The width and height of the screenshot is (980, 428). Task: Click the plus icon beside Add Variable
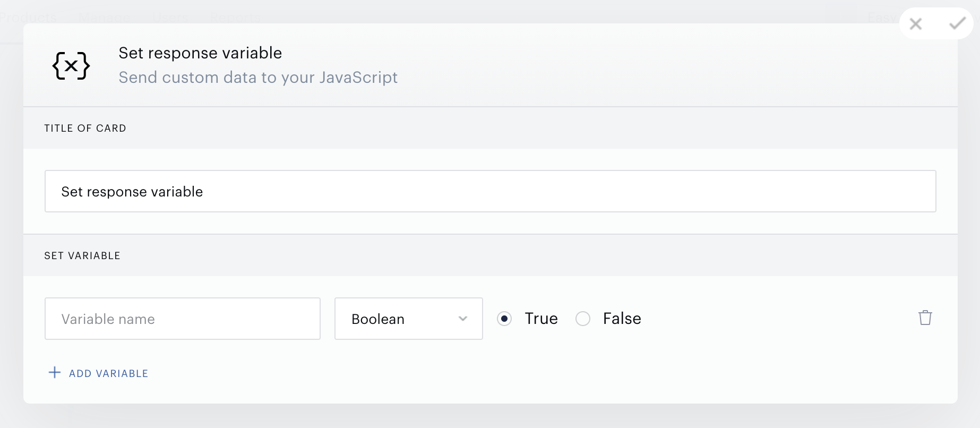(54, 372)
